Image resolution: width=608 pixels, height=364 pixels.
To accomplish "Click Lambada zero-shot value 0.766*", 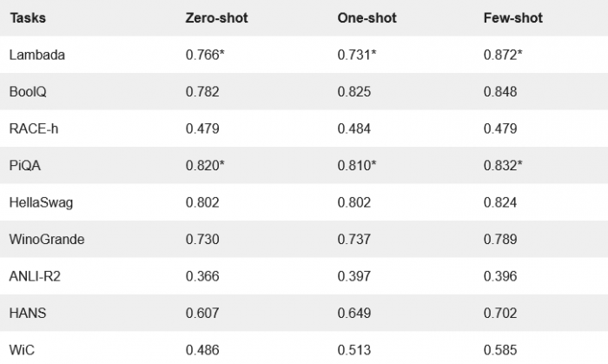I will 205,55.
